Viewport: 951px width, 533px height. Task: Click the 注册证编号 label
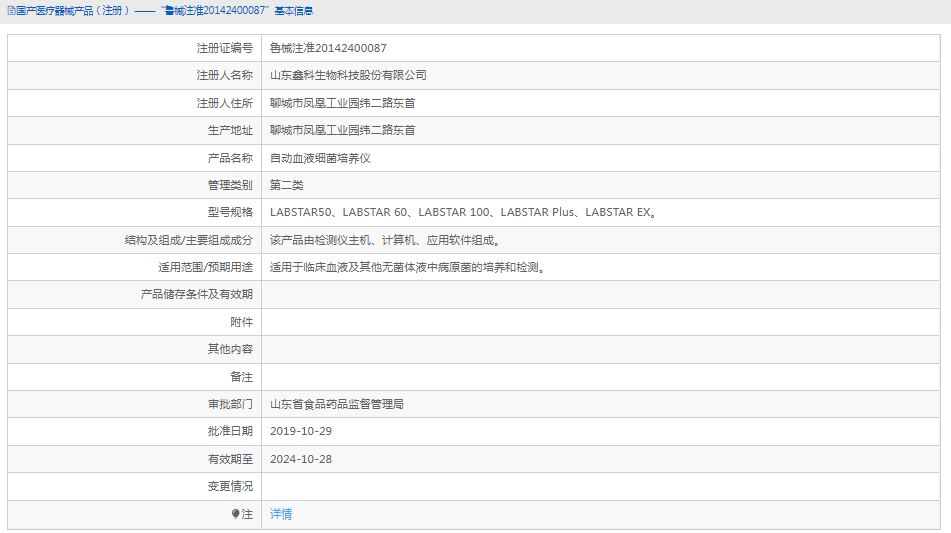[224, 48]
